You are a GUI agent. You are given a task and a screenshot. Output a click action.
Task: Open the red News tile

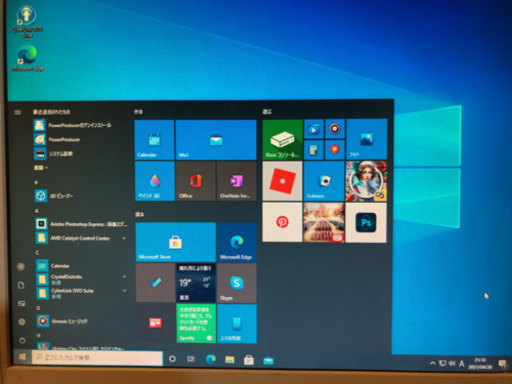click(x=155, y=323)
